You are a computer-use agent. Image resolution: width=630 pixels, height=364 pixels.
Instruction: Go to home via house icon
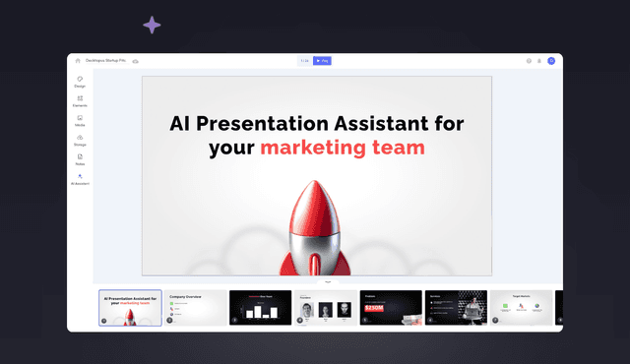78,61
